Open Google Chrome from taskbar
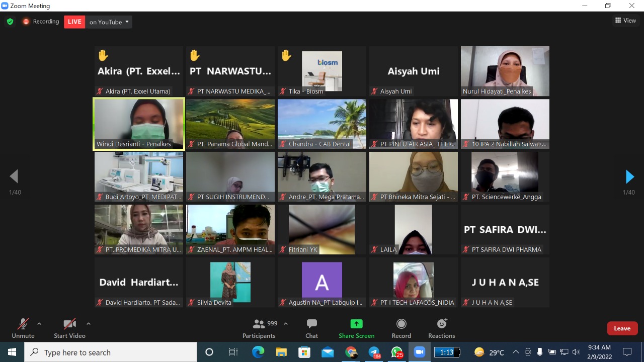This screenshot has width=644, height=362. pyautogui.click(x=351, y=352)
